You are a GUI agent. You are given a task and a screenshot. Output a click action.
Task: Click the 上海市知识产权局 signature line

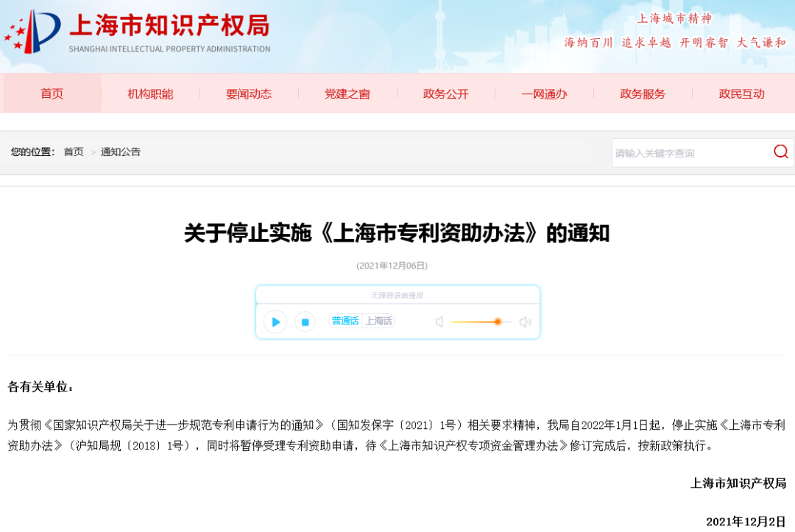(x=738, y=483)
